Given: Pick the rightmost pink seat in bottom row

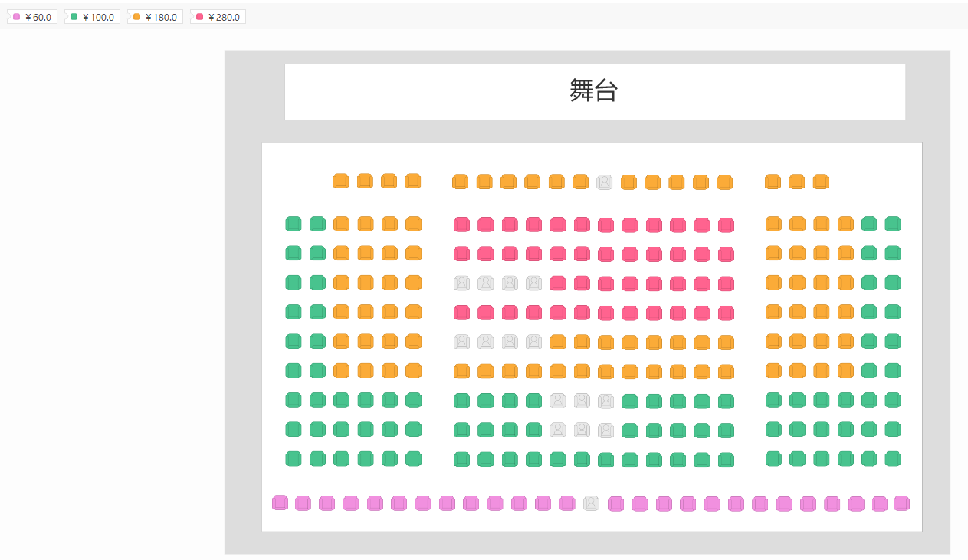Looking at the screenshot, I should pyautogui.click(x=901, y=503).
